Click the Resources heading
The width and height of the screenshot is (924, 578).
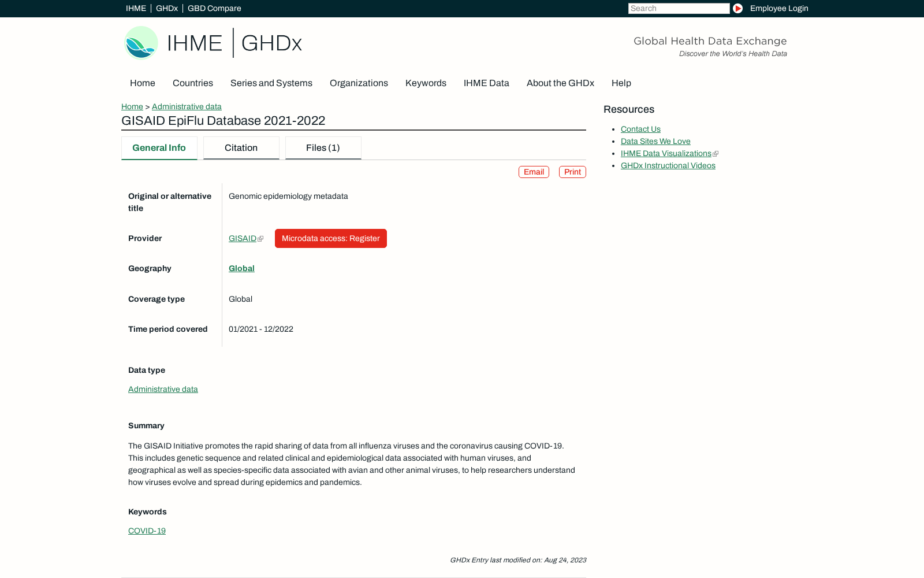pyautogui.click(x=629, y=110)
